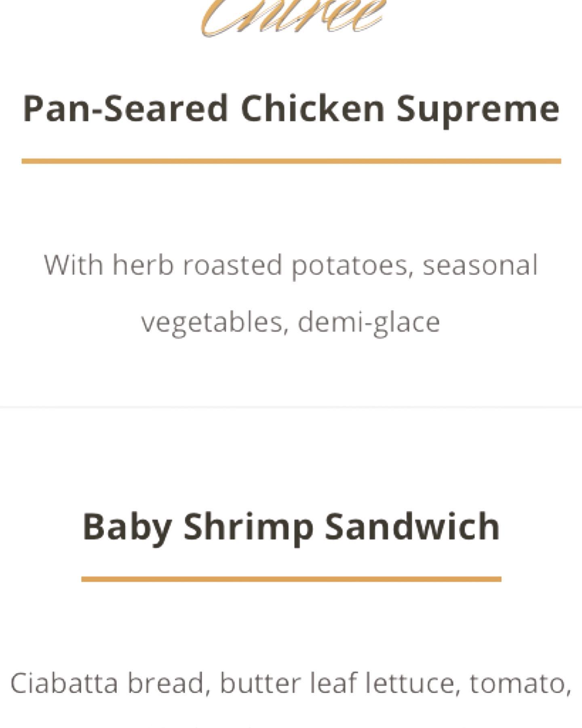Open the Baby Shrimp Sandwich item
Viewport: 582px width, 728px height.
coord(291,527)
